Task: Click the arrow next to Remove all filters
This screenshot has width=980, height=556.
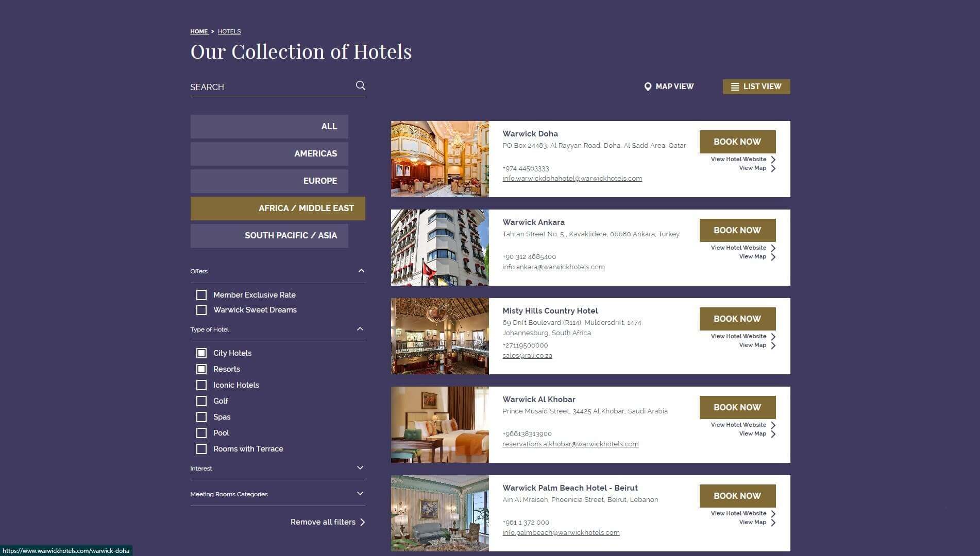Action: (x=363, y=522)
